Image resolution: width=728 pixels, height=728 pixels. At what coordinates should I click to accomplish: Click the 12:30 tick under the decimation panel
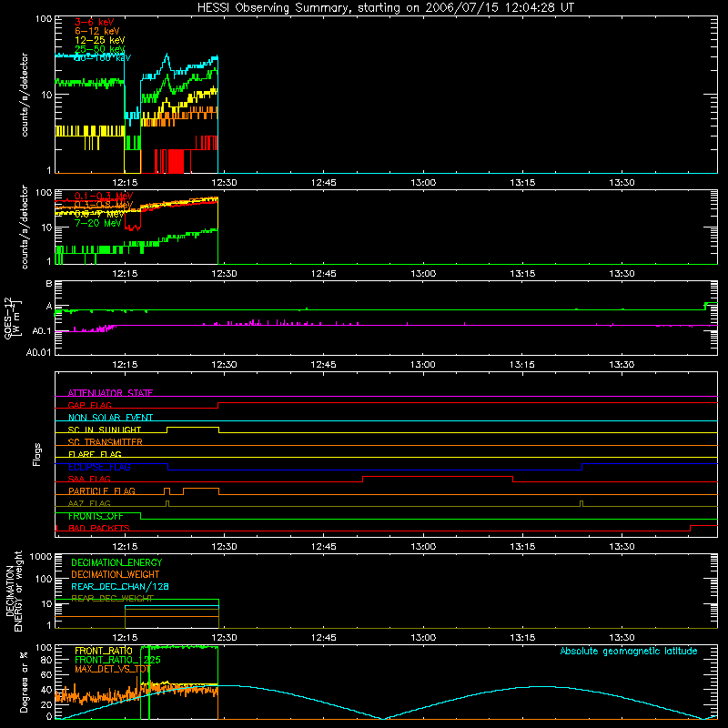coord(224,638)
